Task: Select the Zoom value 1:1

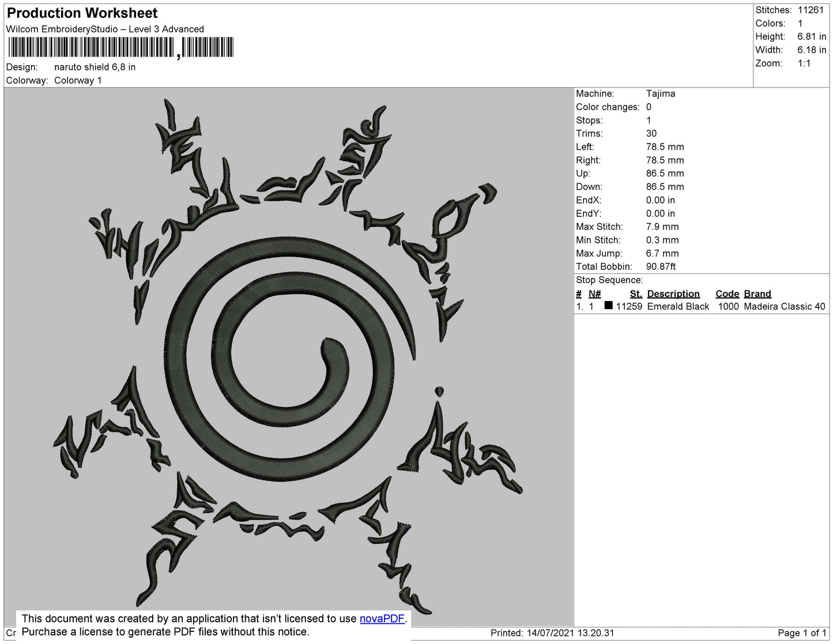Action: click(x=804, y=63)
